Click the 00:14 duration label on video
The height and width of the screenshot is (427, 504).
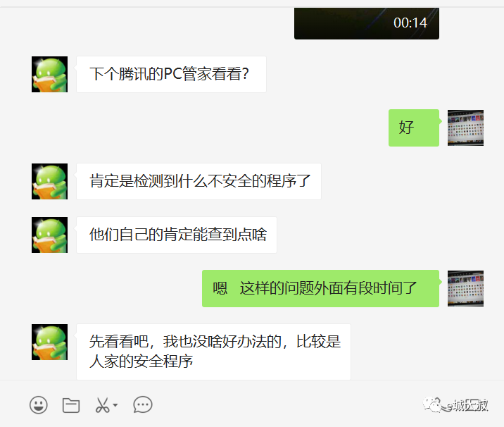(410, 23)
